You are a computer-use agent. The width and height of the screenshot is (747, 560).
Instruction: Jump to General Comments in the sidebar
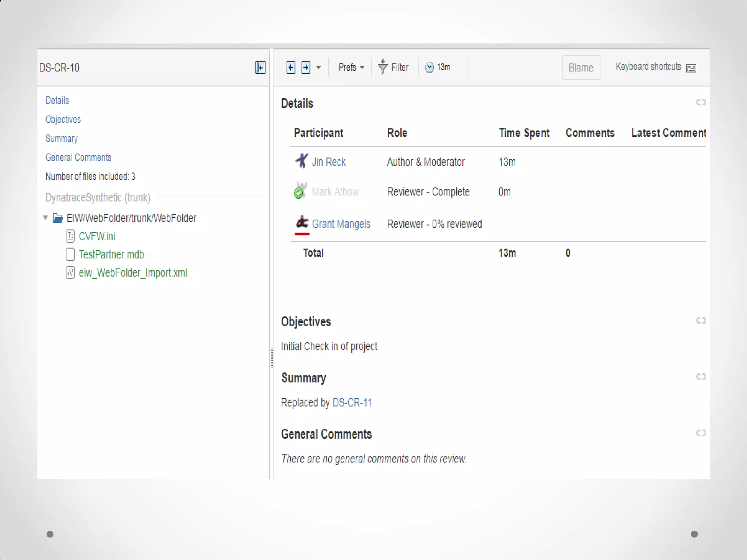(x=78, y=157)
